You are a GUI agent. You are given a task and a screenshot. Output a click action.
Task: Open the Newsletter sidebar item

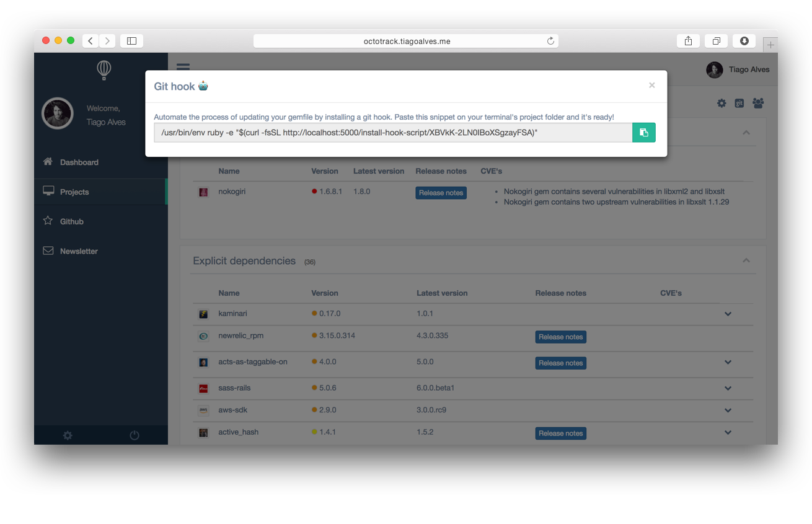(x=101, y=251)
